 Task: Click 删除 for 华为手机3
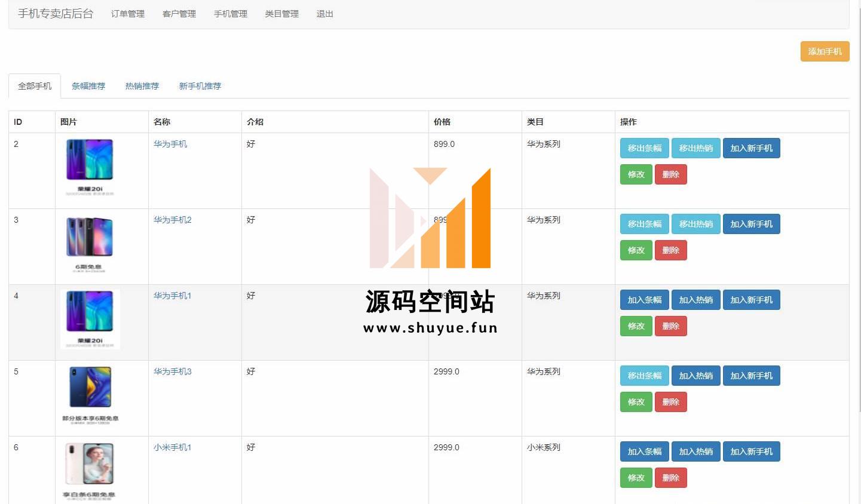pyautogui.click(x=670, y=402)
